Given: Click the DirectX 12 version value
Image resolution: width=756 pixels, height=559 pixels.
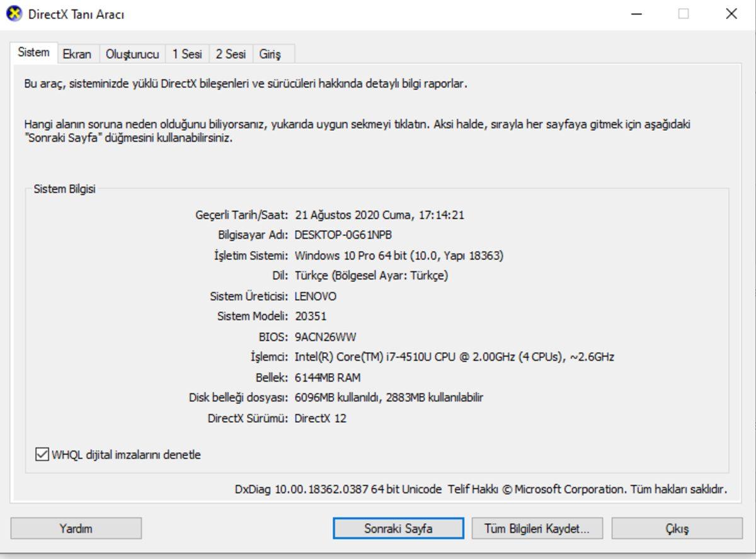Looking at the screenshot, I should tap(323, 417).
